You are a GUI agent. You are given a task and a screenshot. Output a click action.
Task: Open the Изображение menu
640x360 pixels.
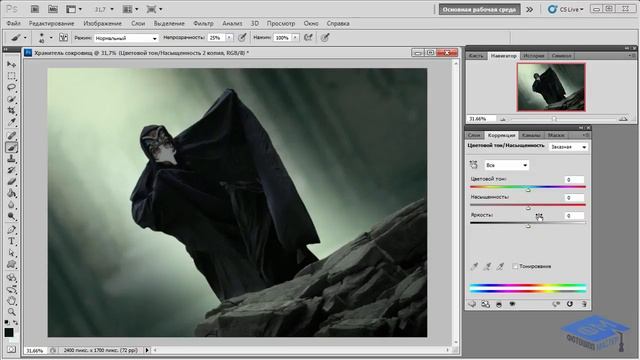click(102, 23)
